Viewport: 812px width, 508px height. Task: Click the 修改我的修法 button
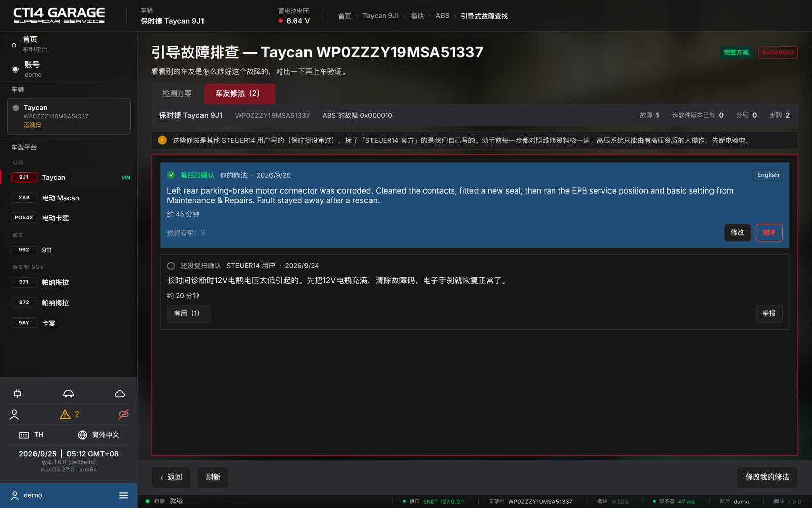[767, 477]
